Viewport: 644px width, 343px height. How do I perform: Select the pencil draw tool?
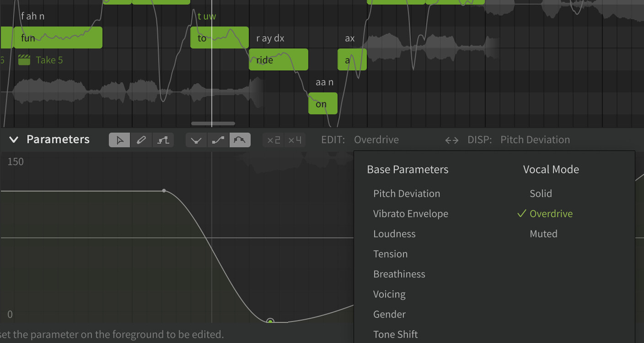tap(142, 140)
